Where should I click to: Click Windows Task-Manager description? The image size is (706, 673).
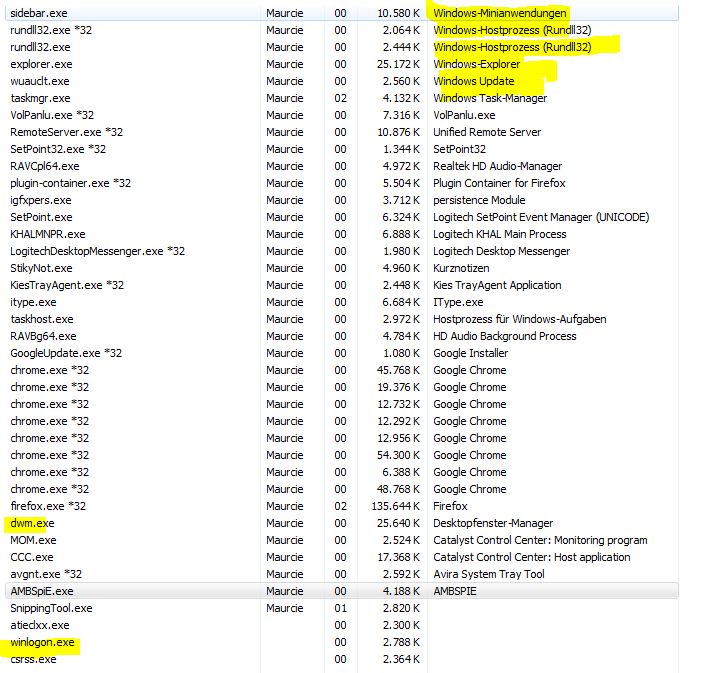[x=490, y=99]
